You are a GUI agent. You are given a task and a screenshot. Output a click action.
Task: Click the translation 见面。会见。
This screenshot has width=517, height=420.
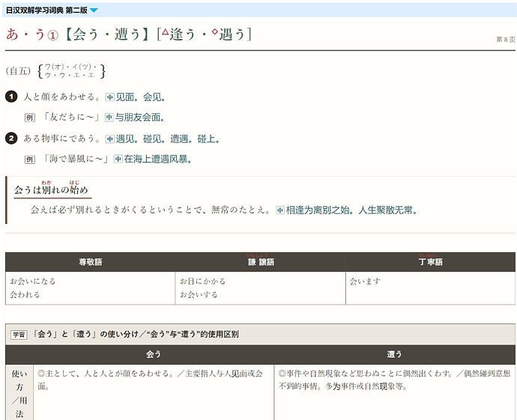(x=141, y=97)
